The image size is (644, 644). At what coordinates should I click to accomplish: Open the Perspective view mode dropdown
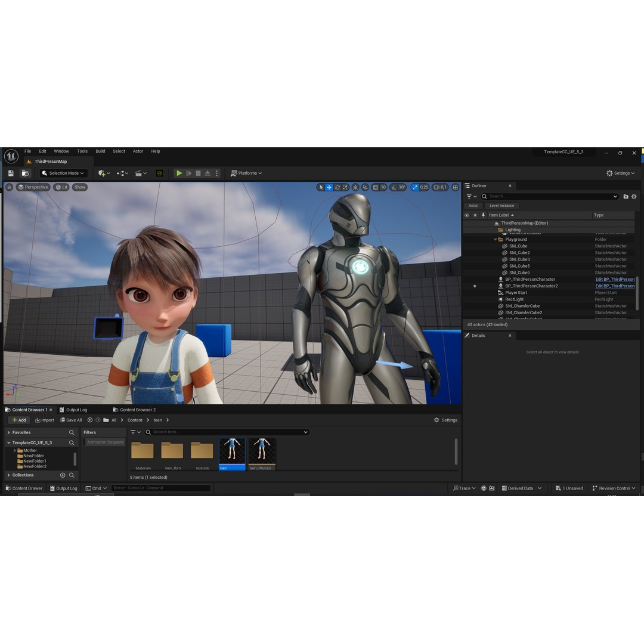pyautogui.click(x=33, y=187)
